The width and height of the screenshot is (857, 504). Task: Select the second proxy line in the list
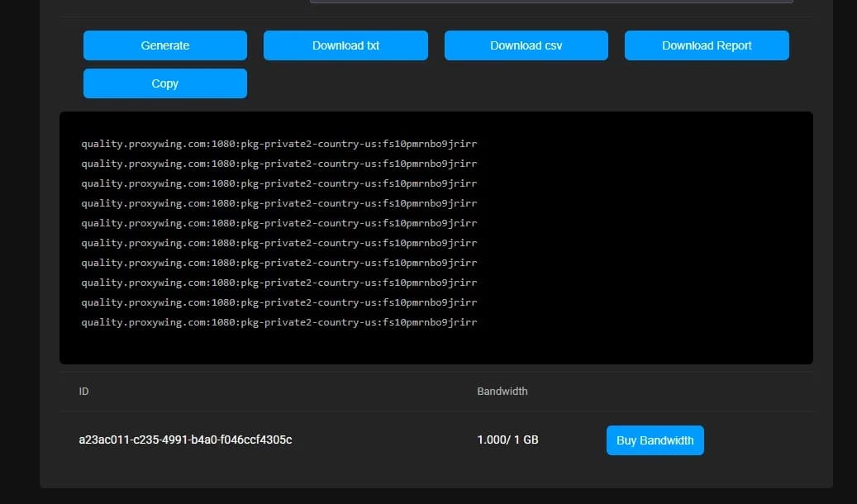(279, 163)
